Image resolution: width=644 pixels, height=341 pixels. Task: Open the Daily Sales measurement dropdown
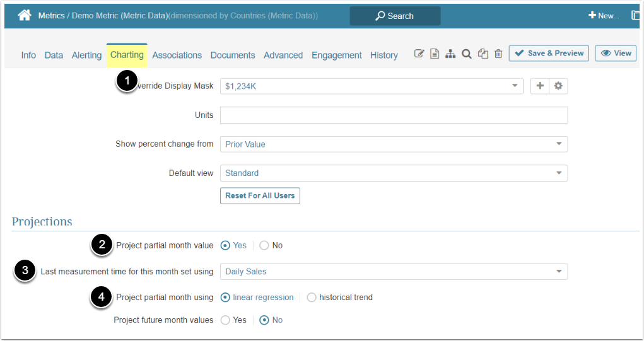[394, 272]
